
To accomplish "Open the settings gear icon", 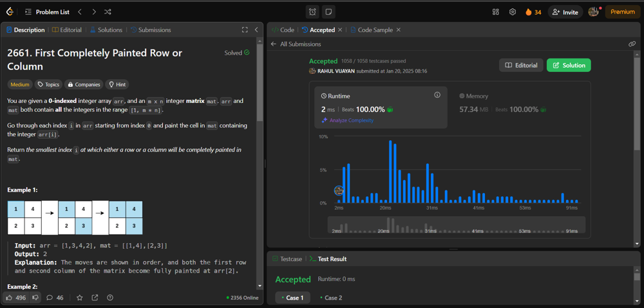I will point(513,12).
